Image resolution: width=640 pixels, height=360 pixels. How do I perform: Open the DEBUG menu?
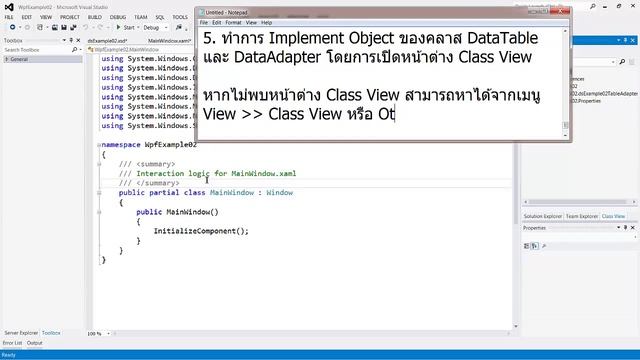[x=118, y=17]
